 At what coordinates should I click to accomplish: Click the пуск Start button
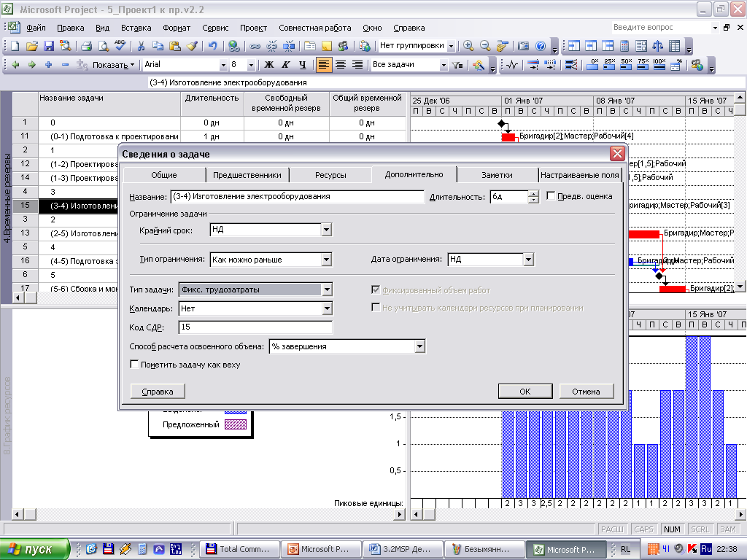[x=35, y=549]
